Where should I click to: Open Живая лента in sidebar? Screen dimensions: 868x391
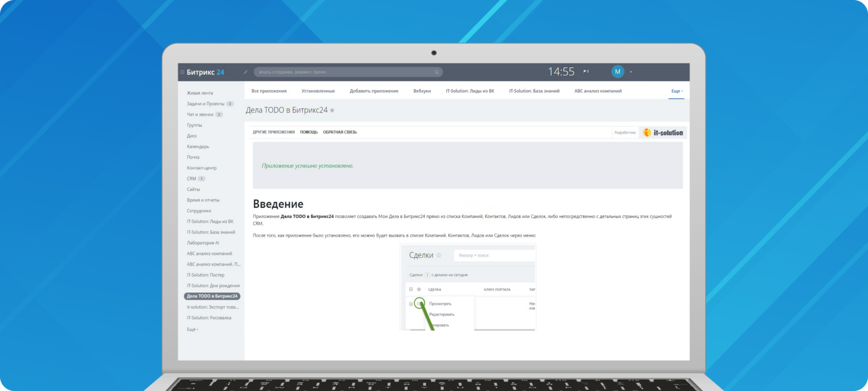pyautogui.click(x=200, y=93)
